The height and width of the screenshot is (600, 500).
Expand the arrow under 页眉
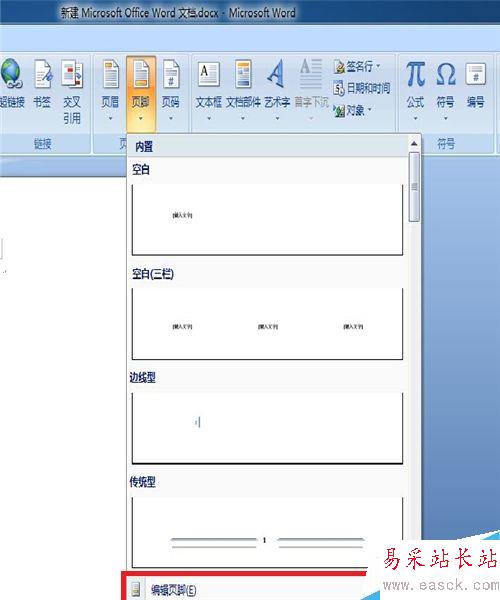pyautogui.click(x=110, y=119)
